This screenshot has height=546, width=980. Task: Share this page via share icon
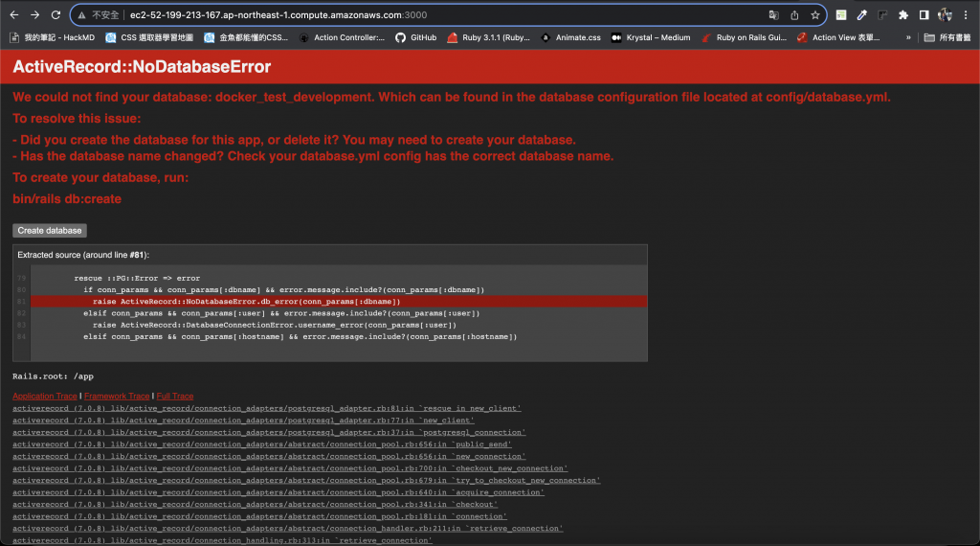click(794, 15)
